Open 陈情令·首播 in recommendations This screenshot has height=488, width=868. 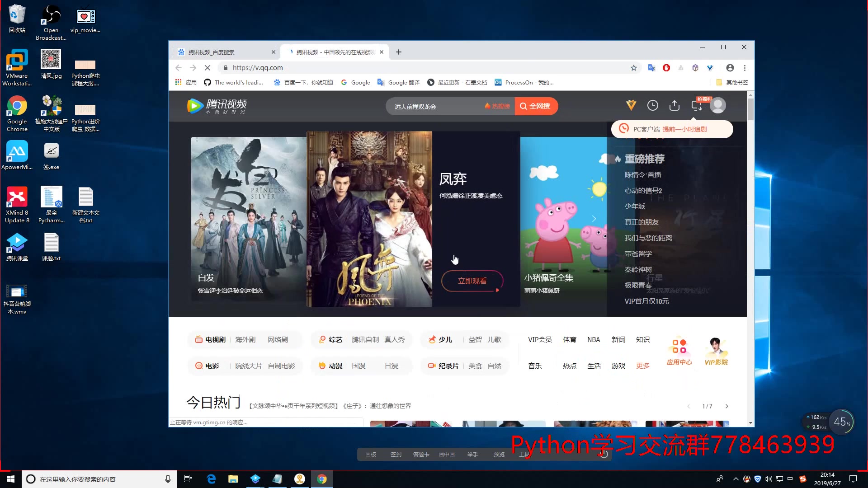643,175
